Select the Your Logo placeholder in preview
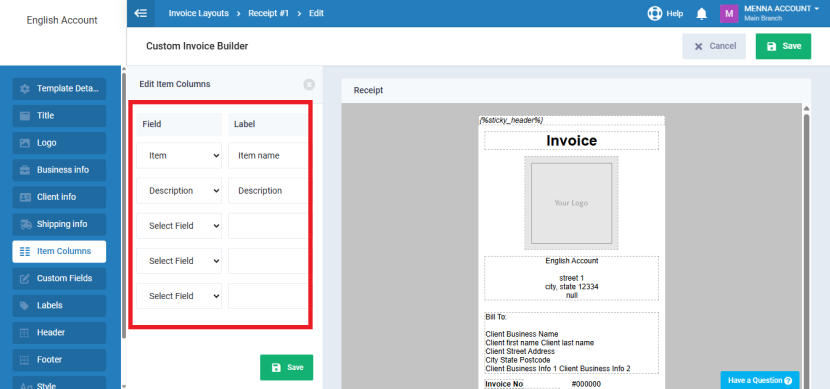830x389 pixels. click(x=571, y=203)
